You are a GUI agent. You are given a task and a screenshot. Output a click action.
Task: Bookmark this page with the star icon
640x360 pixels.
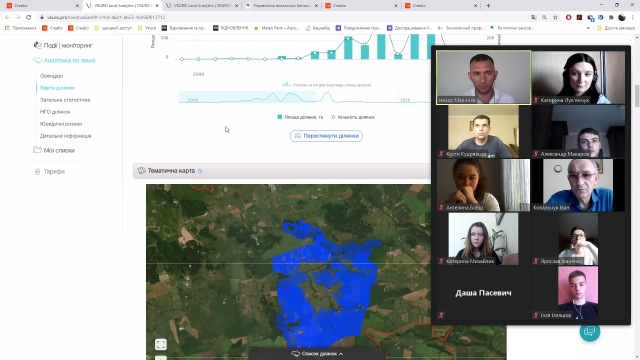(555, 17)
